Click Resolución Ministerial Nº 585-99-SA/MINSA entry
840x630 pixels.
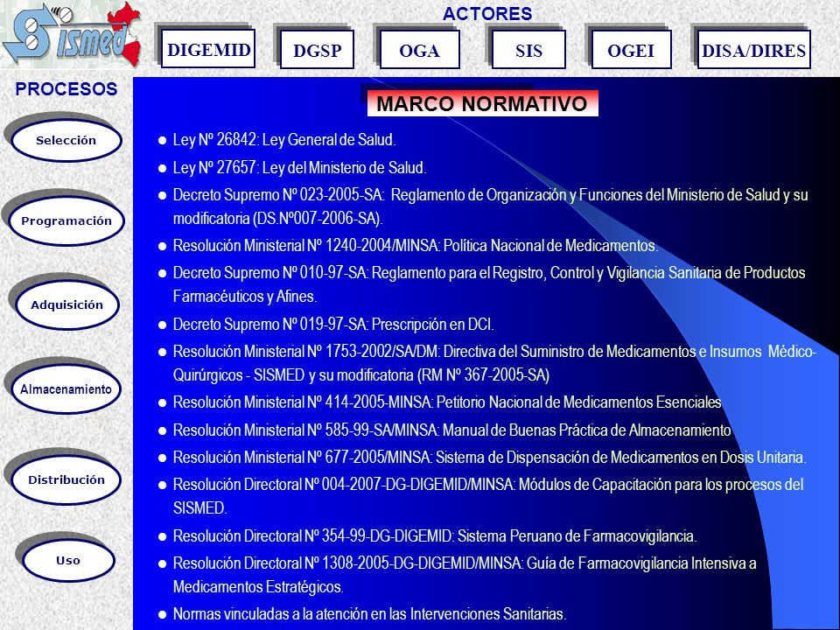(x=451, y=430)
